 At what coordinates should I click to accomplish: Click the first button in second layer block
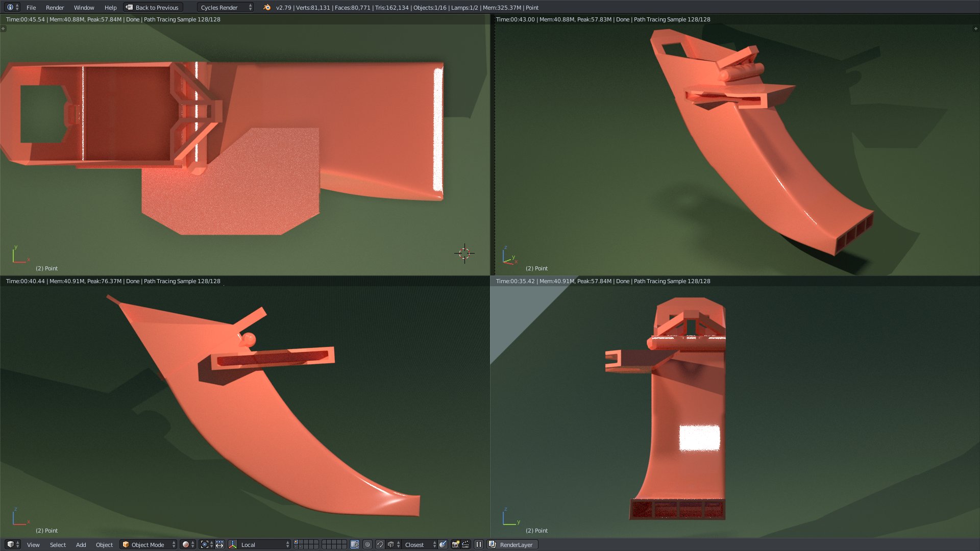(325, 542)
